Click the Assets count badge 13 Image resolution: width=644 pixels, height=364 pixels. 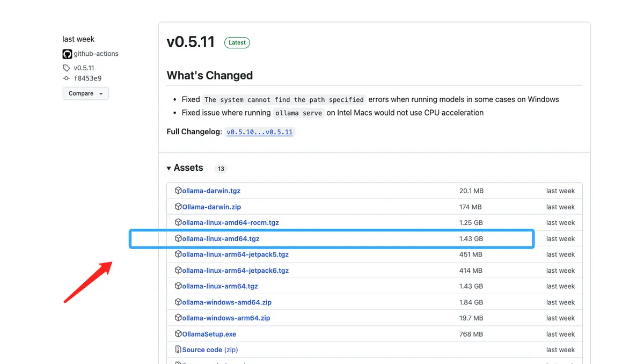coord(221,169)
